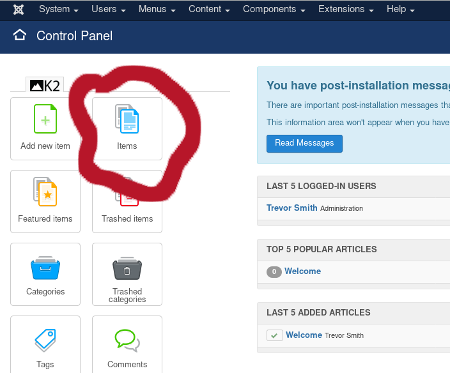Screen dimensions: 450x373
Task: Expand the Extensions dropdown arrow
Action: coord(371,11)
